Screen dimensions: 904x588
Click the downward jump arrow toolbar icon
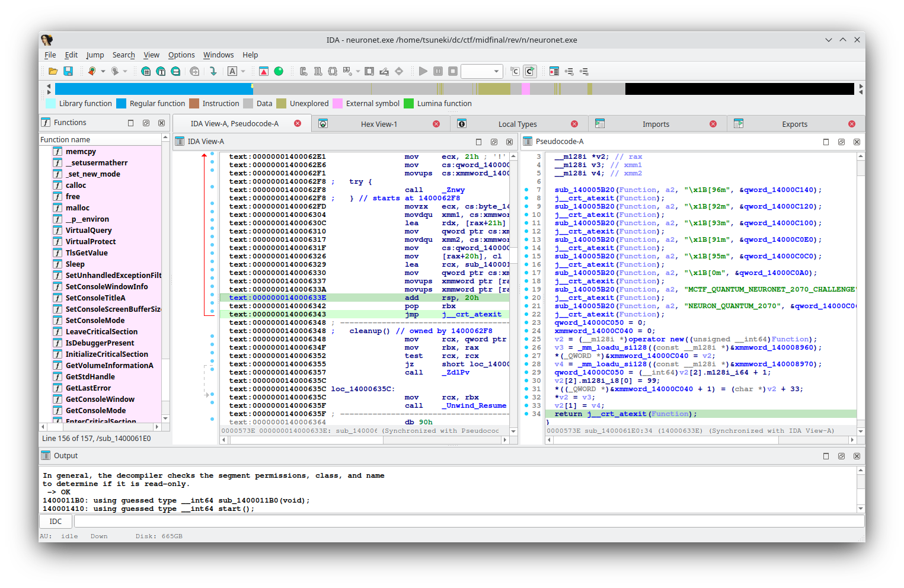(213, 71)
